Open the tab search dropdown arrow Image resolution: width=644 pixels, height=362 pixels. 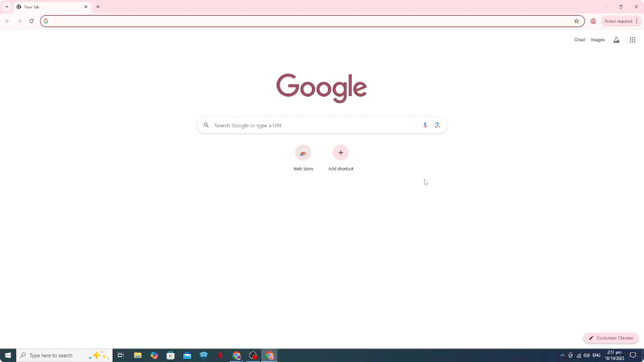click(6, 7)
